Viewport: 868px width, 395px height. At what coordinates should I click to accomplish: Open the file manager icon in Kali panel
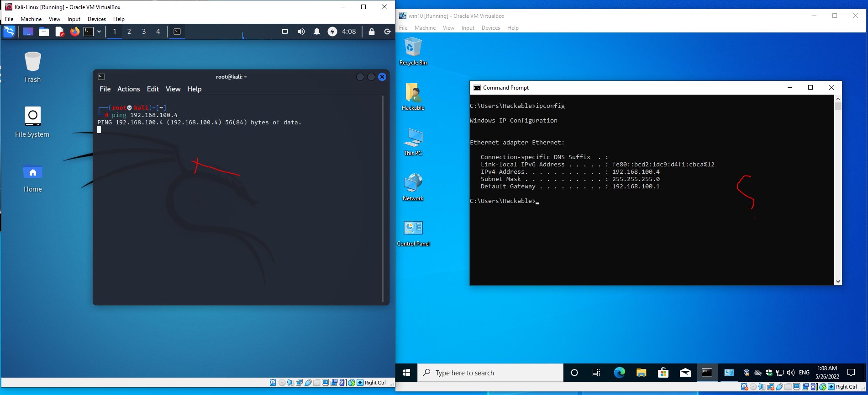(x=44, y=32)
